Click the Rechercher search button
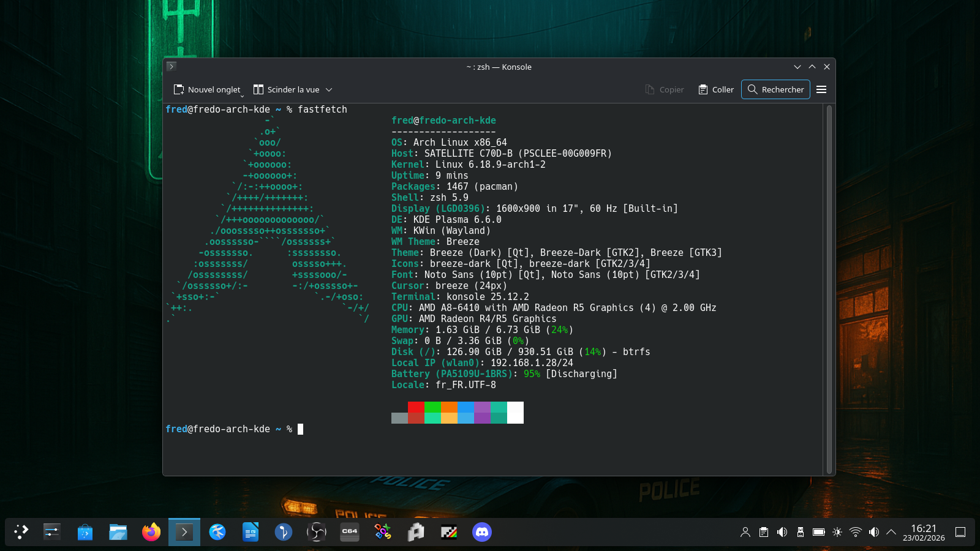 click(x=775, y=89)
